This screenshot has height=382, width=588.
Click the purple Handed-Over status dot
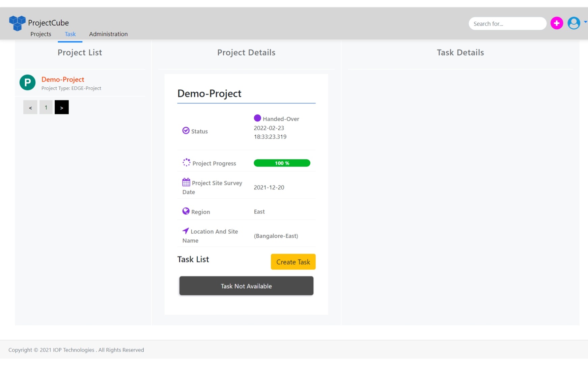pos(257,118)
